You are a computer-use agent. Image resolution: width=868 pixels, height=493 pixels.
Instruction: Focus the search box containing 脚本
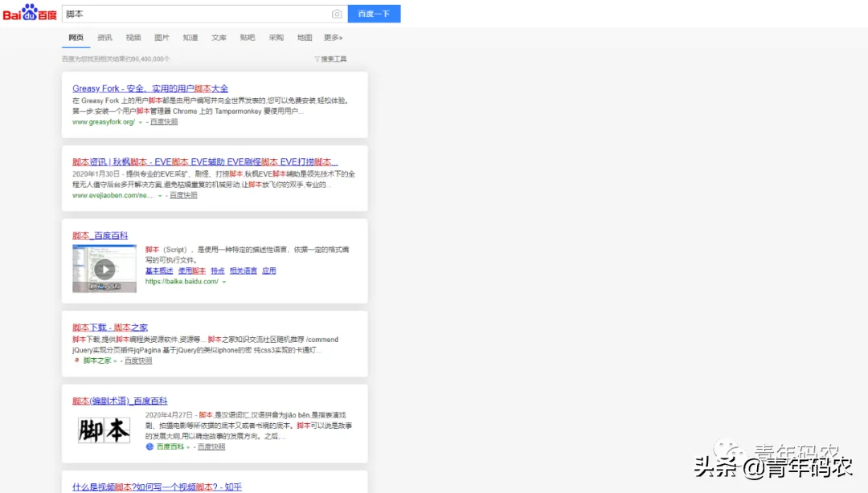197,14
